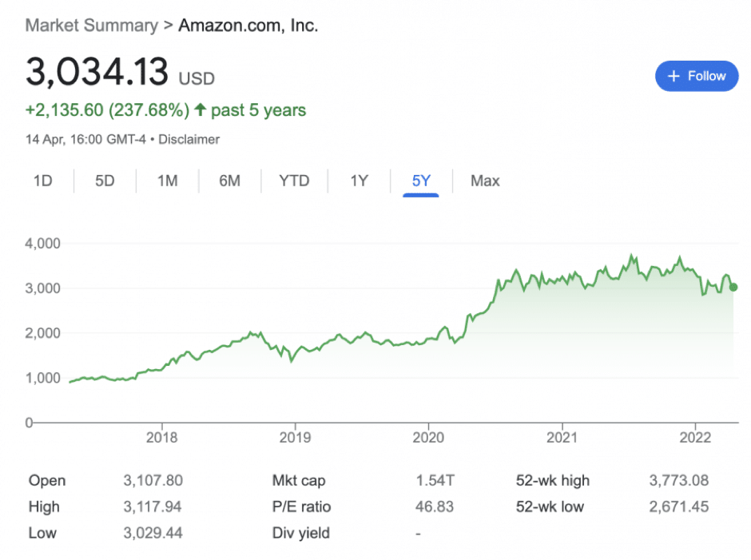Click the 52-wk high value
This screenshot has width=751, height=560.
(678, 480)
